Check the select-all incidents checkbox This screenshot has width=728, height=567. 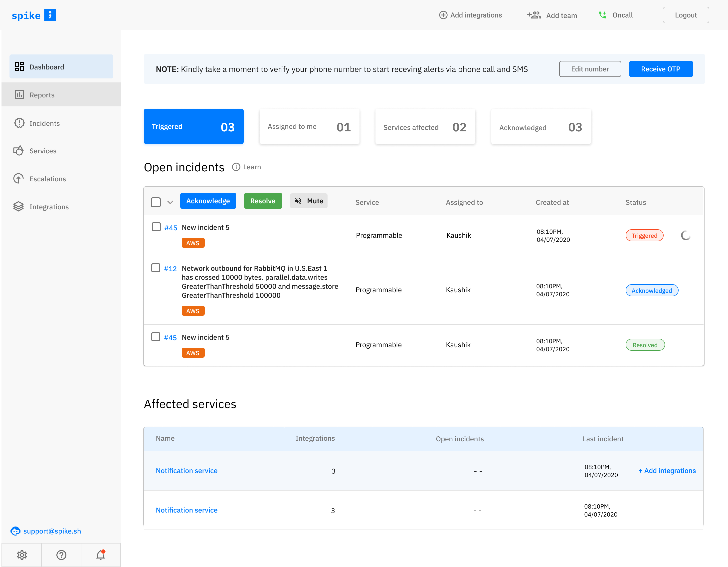[156, 202]
